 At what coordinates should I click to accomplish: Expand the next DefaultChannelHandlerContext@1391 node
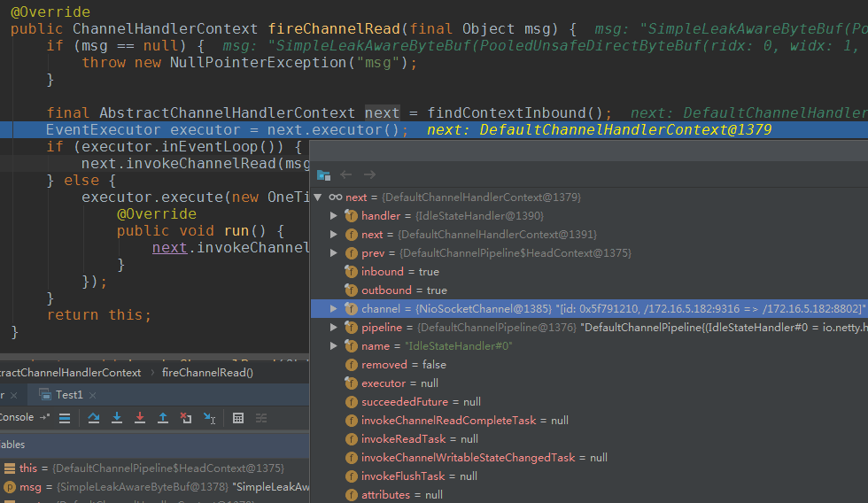point(333,234)
